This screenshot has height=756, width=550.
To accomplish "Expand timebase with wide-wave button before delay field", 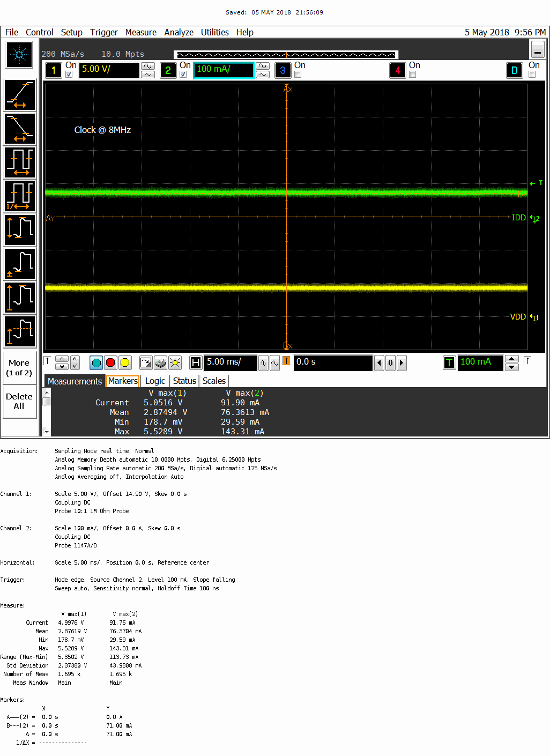I will [274, 363].
